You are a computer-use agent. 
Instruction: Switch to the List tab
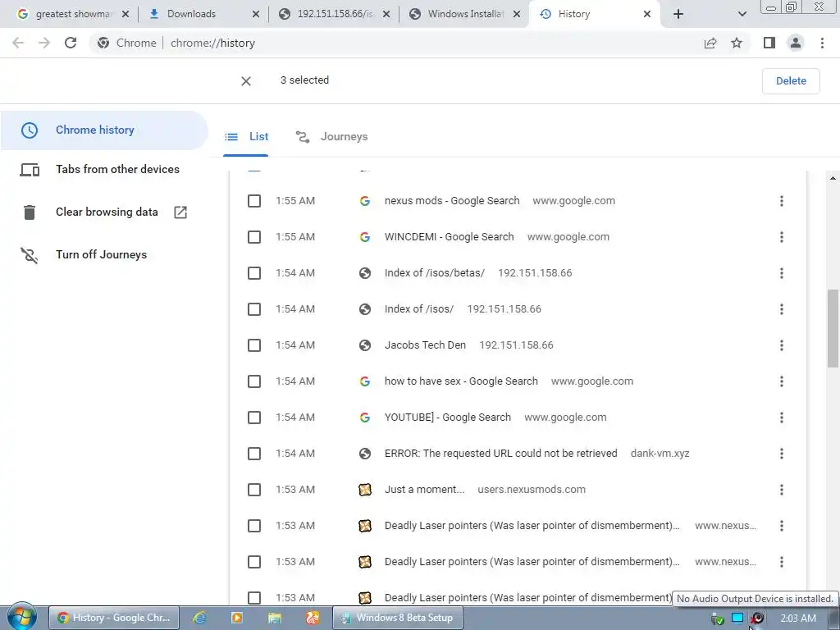[246, 137]
